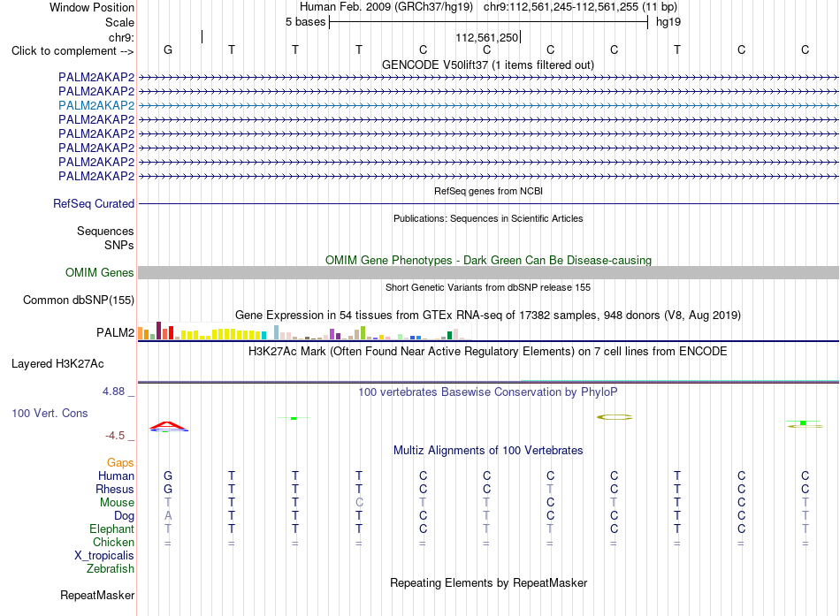
Task: Click the Layered H3K27Ac label
Action: click(x=57, y=364)
